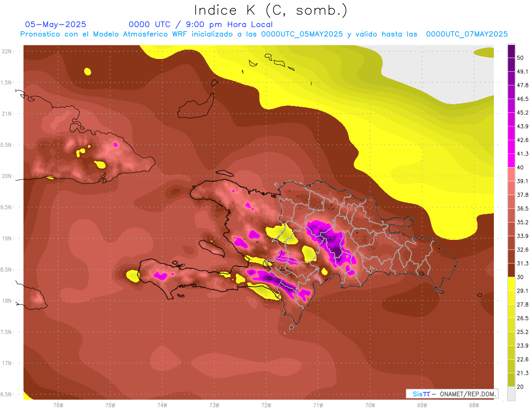Click the colorbar value label 26.5

[523, 318]
